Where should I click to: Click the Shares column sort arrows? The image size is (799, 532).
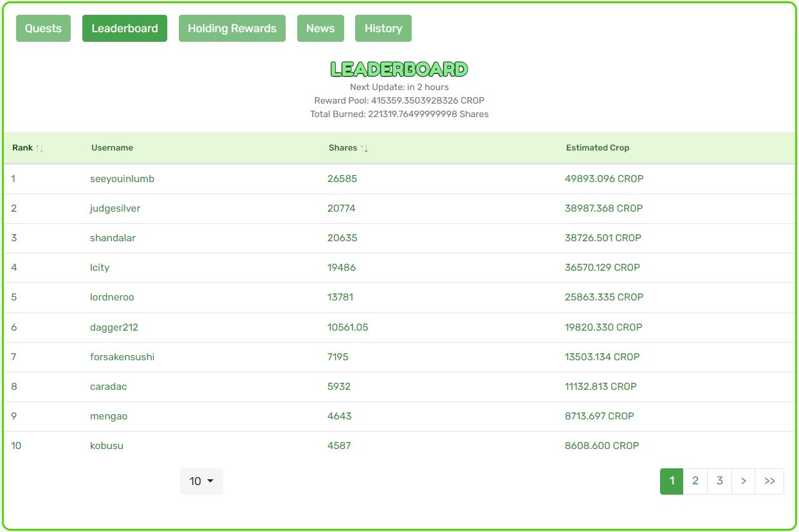click(x=364, y=148)
